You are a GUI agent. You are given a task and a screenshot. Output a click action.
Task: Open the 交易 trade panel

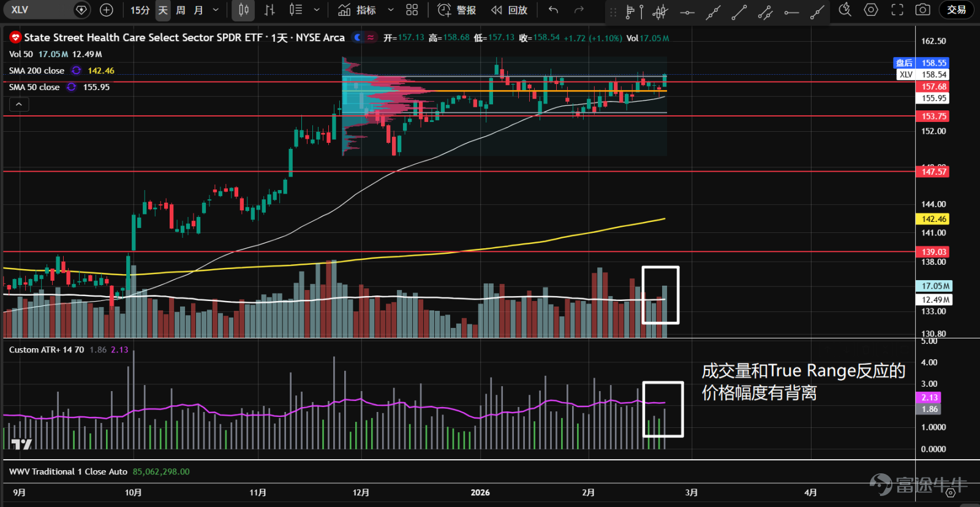click(956, 10)
